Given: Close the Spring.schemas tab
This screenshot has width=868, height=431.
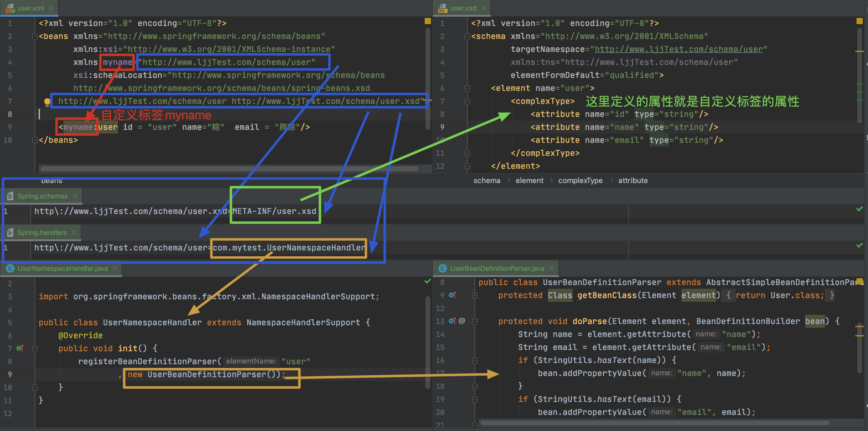Looking at the screenshot, I should click(x=75, y=196).
